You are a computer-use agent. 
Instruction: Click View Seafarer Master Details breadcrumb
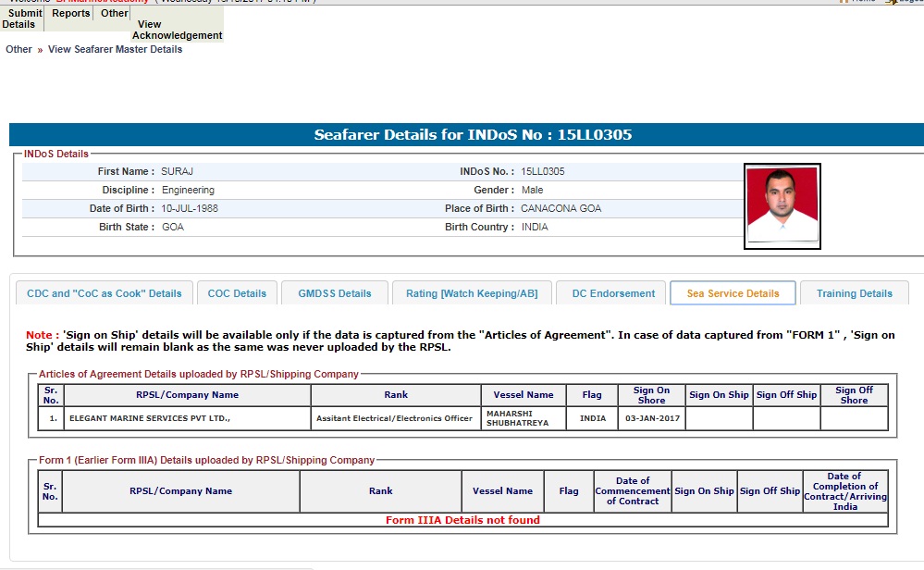[115, 49]
